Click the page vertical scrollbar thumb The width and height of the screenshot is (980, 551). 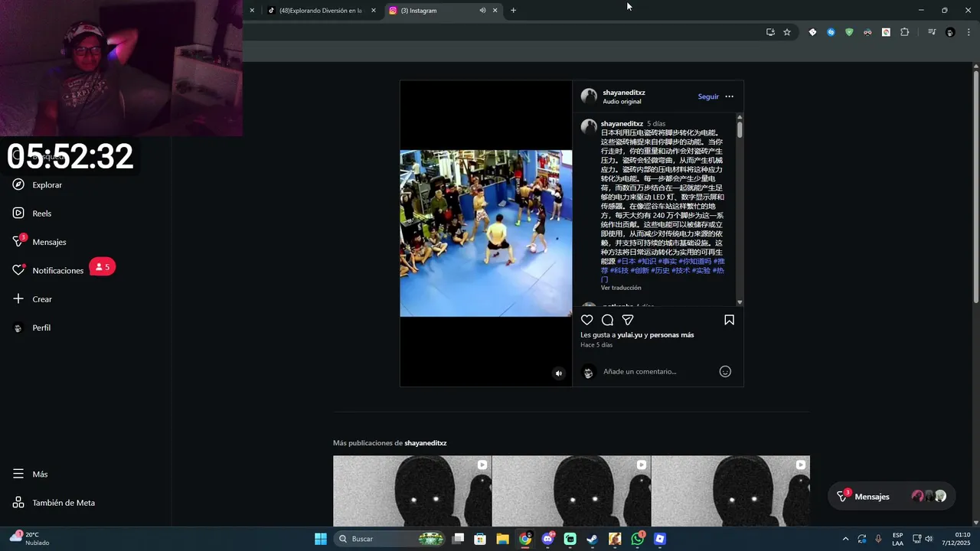(x=976, y=186)
